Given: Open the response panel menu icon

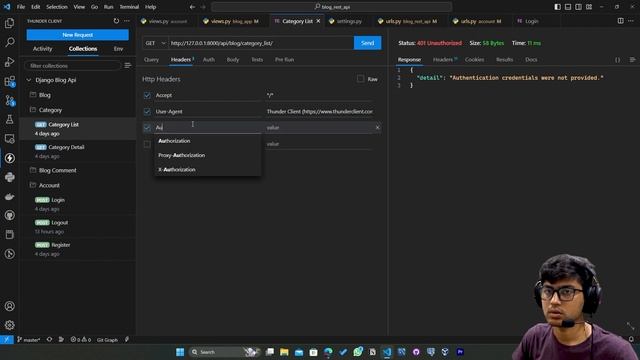Looking at the screenshot, I should pyautogui.click(x=632, y=60).
